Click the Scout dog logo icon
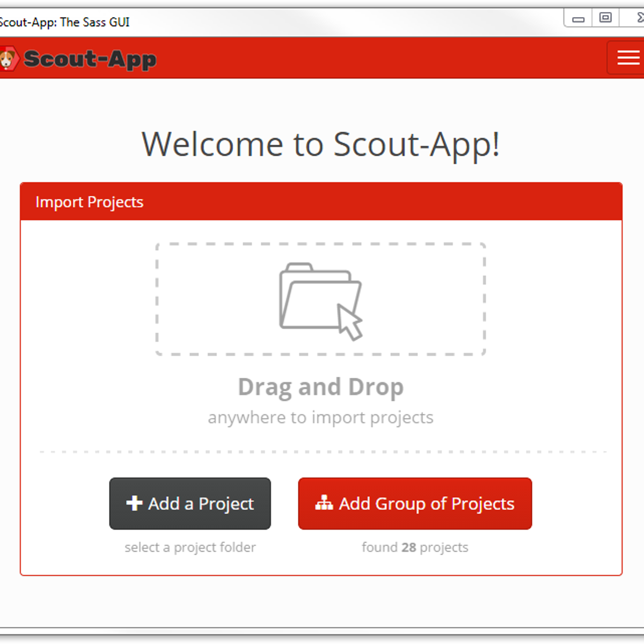 click(8, 58)
